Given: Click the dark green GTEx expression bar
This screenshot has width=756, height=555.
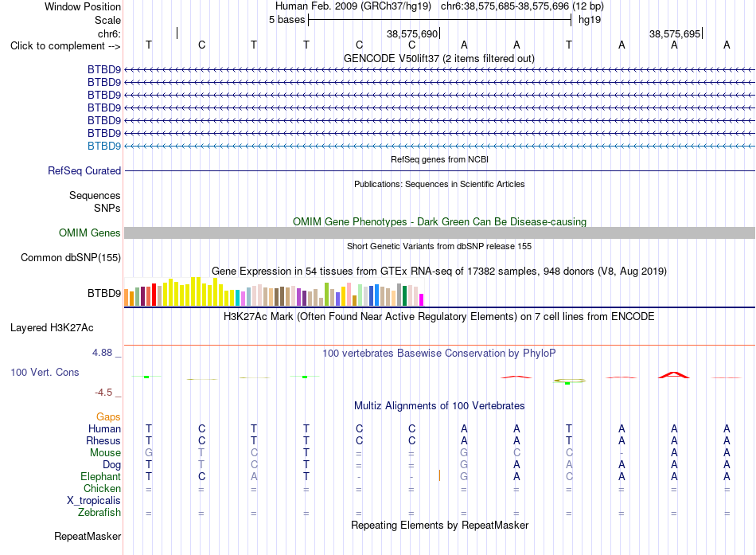Looking at the screenshot, I should (x=404, y=296).
